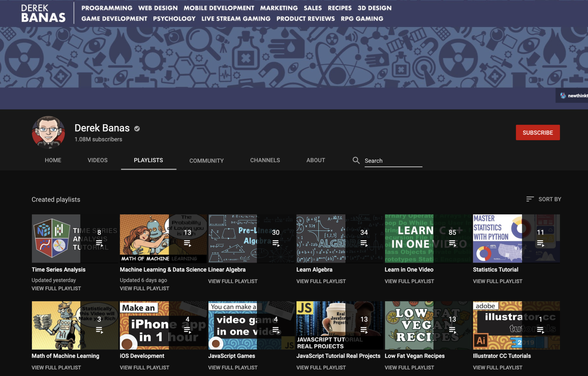Click the Derek Banas channel name heading
The height and width of the screenshot is (376, 588).
click(x=102, y=128)
